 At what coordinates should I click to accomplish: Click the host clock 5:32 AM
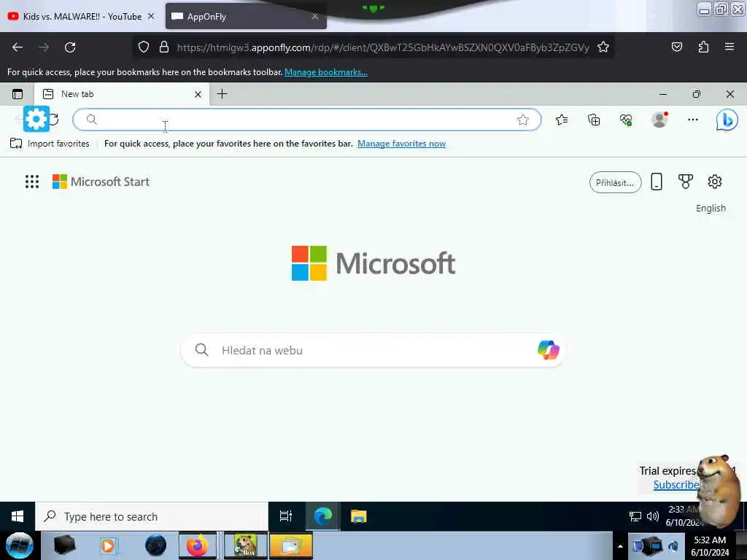tap(710, 546)
